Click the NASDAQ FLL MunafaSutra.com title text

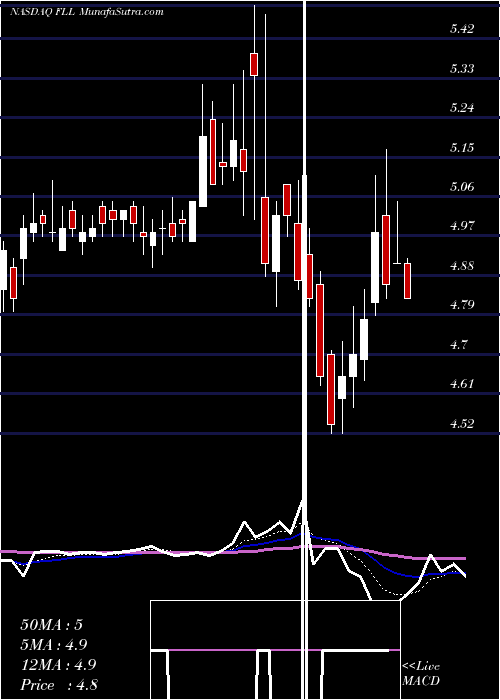click(87, 12)
